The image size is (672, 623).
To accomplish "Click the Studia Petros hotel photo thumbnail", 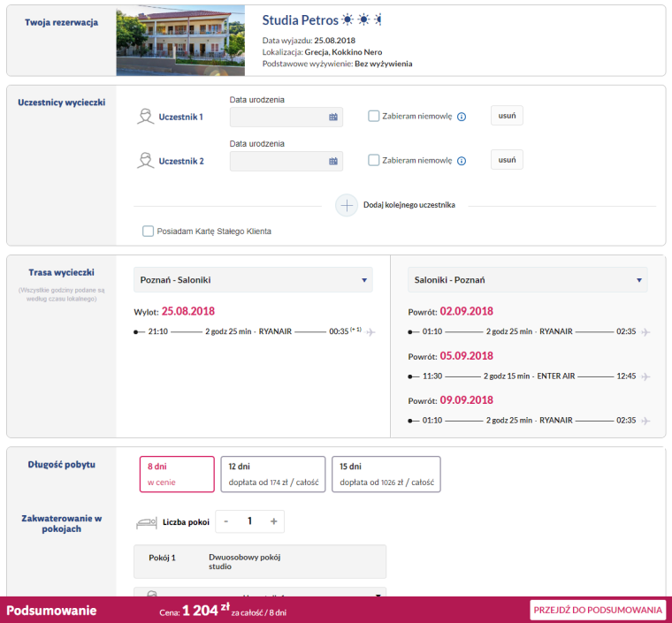I will click(180, 41).
